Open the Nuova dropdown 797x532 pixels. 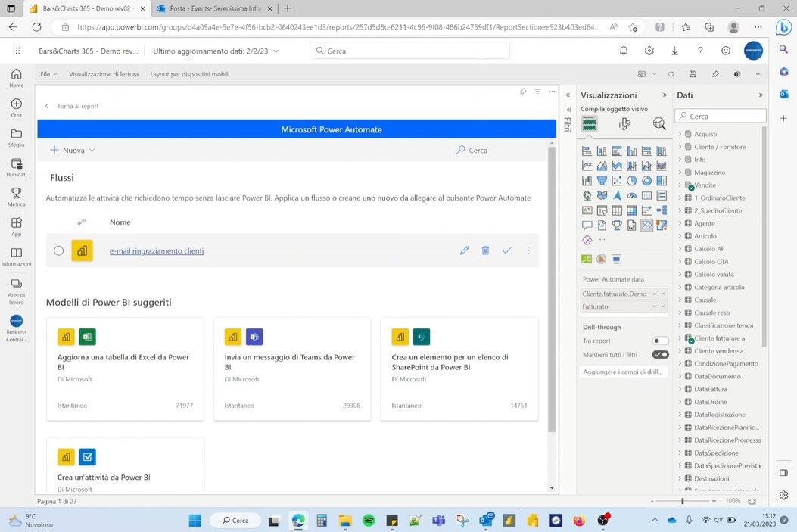(73, 150)
